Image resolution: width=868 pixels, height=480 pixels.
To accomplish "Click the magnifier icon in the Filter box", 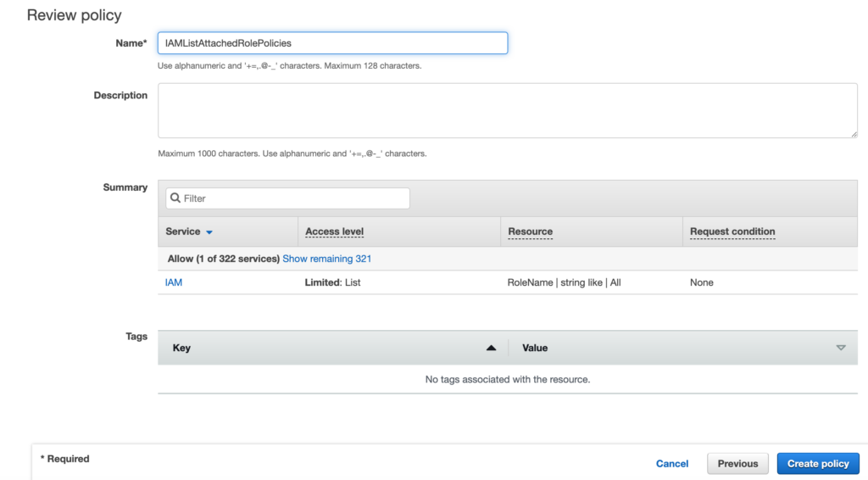I will [175, 198].
